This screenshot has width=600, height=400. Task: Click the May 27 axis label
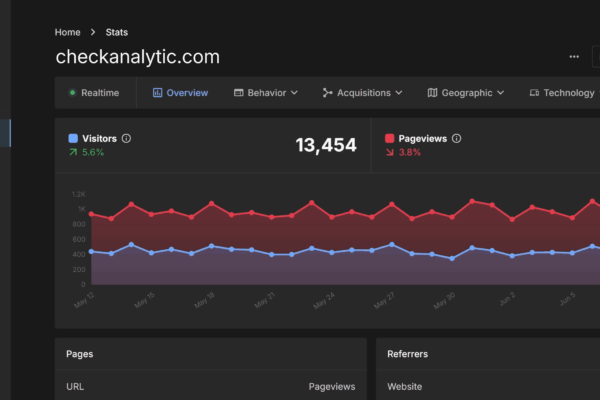(384, 300)
